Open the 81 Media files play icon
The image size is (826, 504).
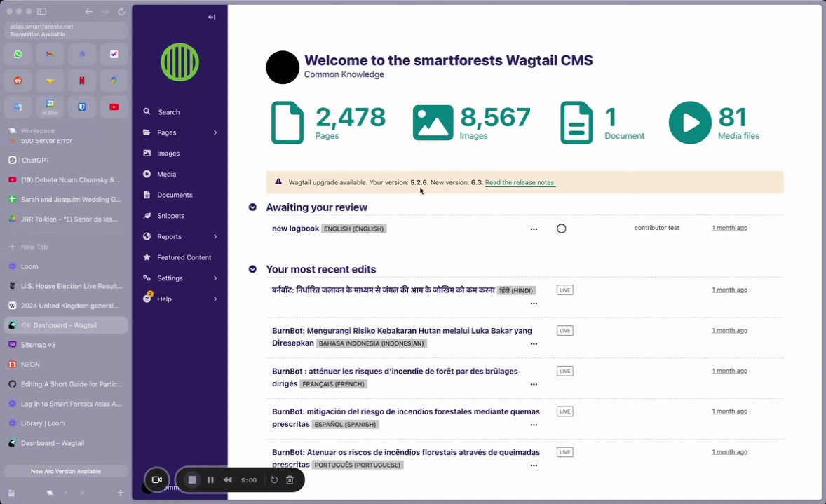click(690, 123)
